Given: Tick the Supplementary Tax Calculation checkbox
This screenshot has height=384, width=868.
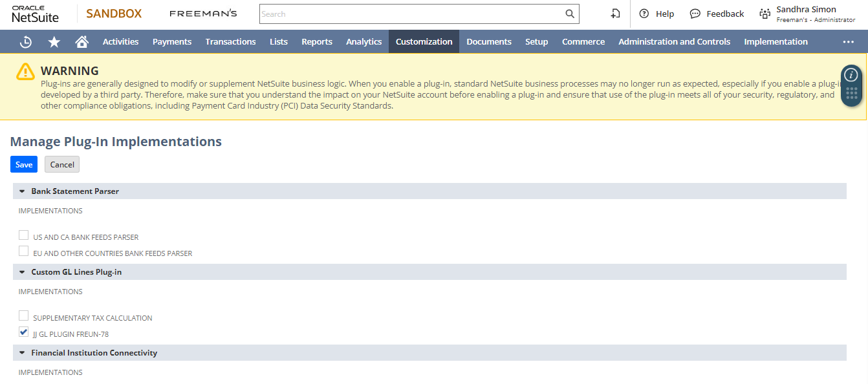Looking at the screenshot, I should 24,316.
